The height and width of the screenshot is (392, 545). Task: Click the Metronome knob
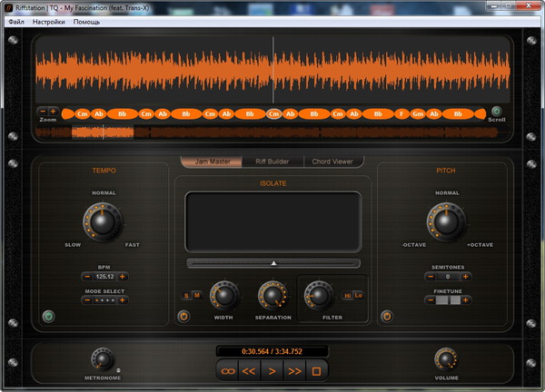pyautogui.click(x=103, y=359)
